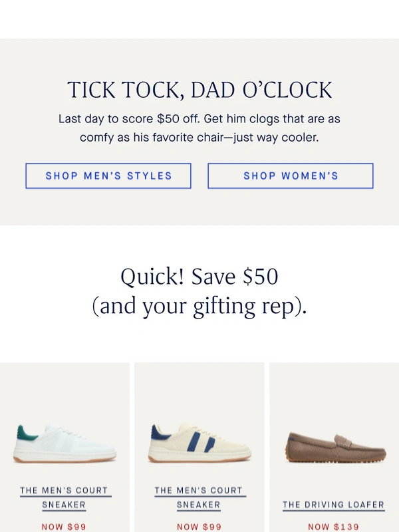This screenshot has width=399, height=532.
Task: Click the "comfy as his favorite chair" text line
Action: click(199, 138)
